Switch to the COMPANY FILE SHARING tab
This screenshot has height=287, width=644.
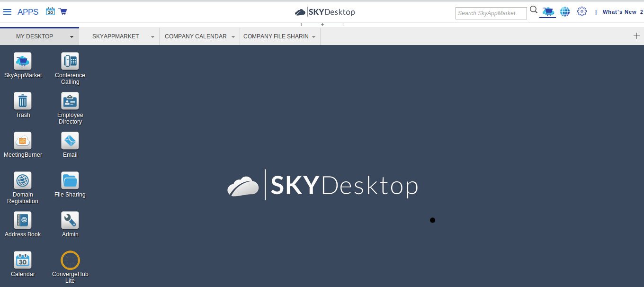click(276, 36)
